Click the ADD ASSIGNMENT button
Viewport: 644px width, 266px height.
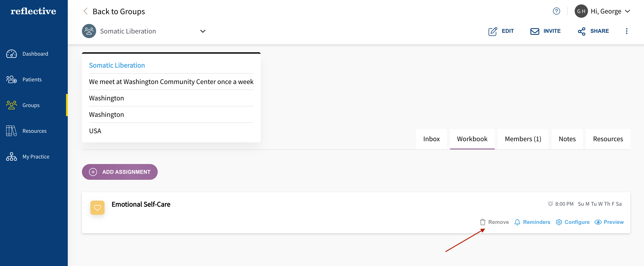(120, 172)
